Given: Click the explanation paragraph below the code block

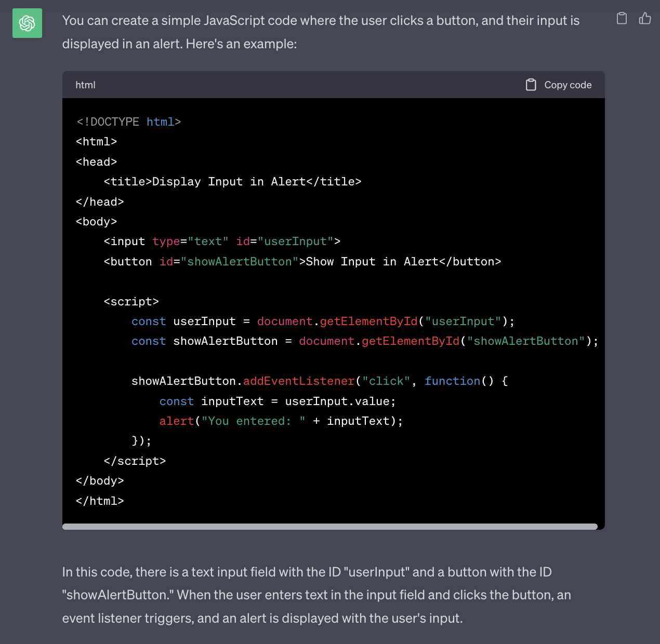Looking at the screenshot, I should coord(316,595).
